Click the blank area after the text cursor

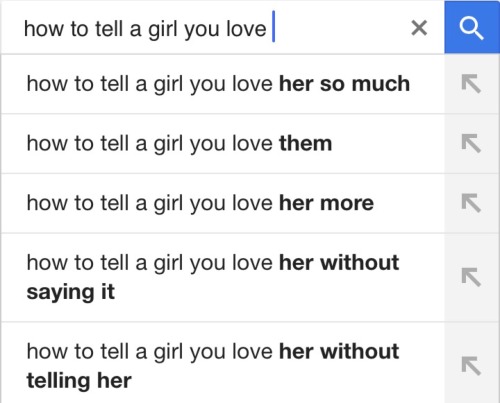coord(340,27)
